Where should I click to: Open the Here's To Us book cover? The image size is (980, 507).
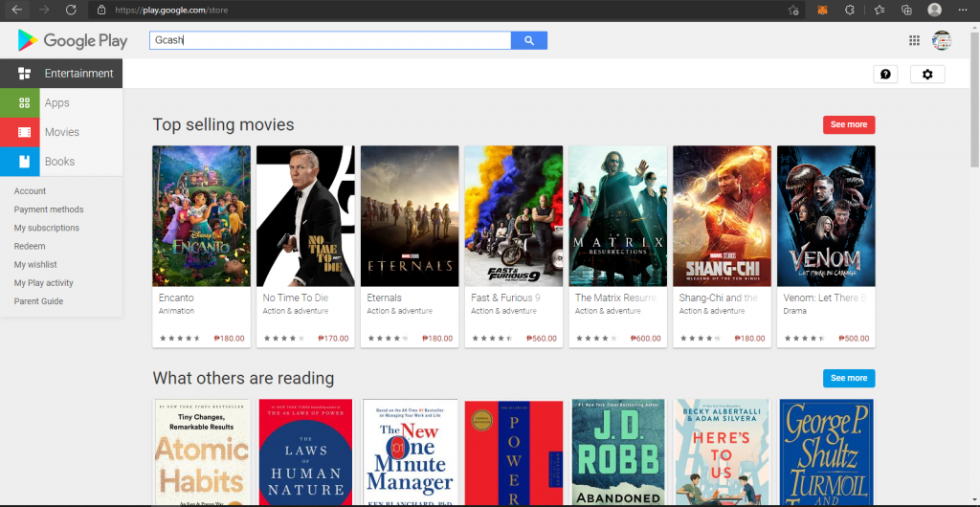(722, 452)
